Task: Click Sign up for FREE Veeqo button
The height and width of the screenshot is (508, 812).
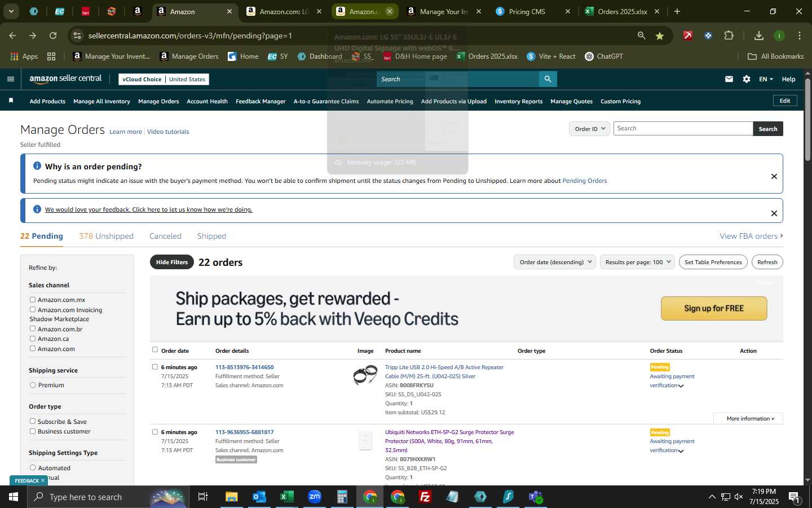Action: pyautogui.click(x=714, y=308)
